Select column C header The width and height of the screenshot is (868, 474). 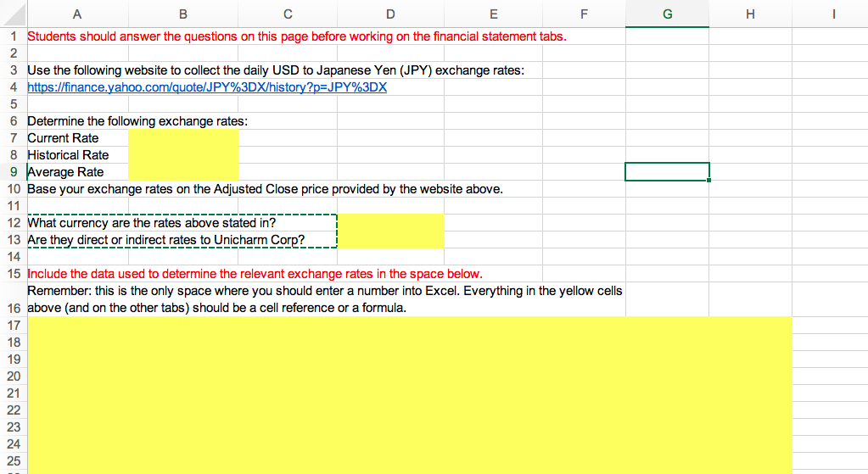pyautogui.click(x=288, y=14)
